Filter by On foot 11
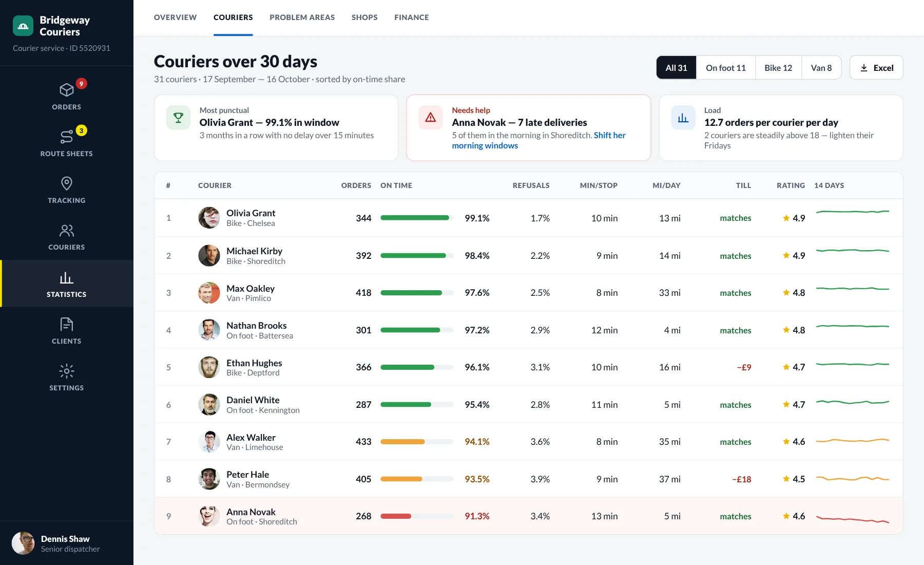This screenshot has height=565, width=924. [x=725, y=68]
